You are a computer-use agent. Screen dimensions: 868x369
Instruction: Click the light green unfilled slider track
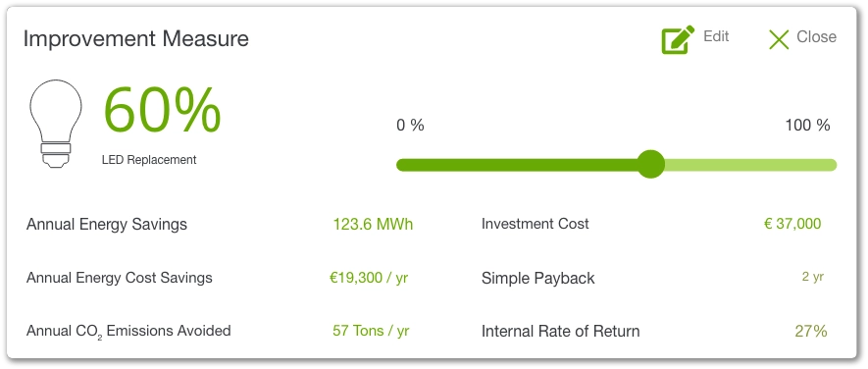pyautogui.click(x=750, y=165)
